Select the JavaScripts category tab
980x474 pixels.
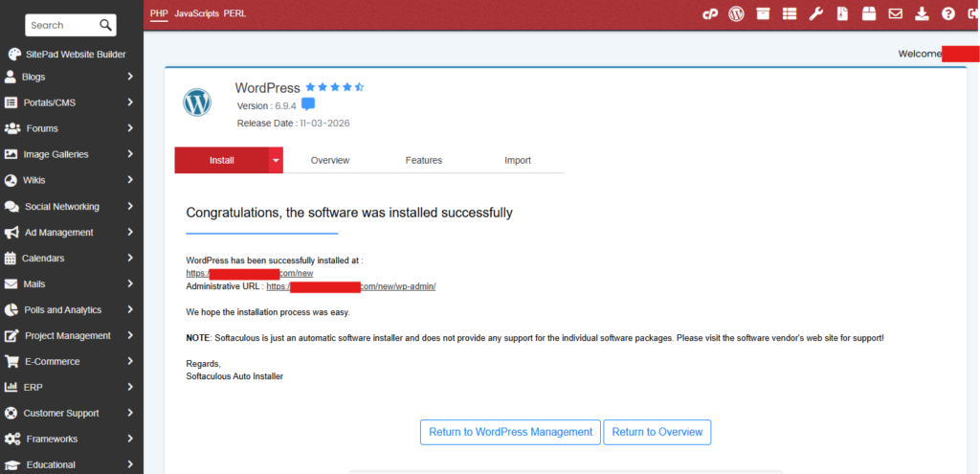pyautogui.click(x=197, y=12)
